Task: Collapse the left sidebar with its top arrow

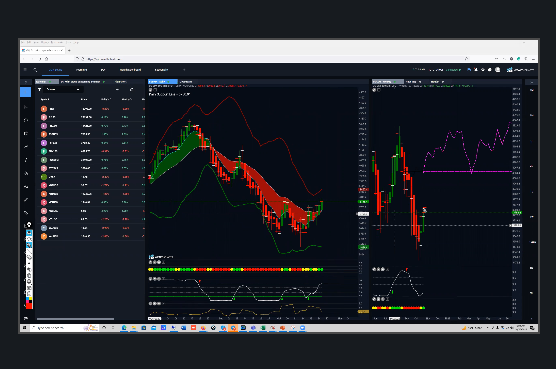Action: point(26,82)
